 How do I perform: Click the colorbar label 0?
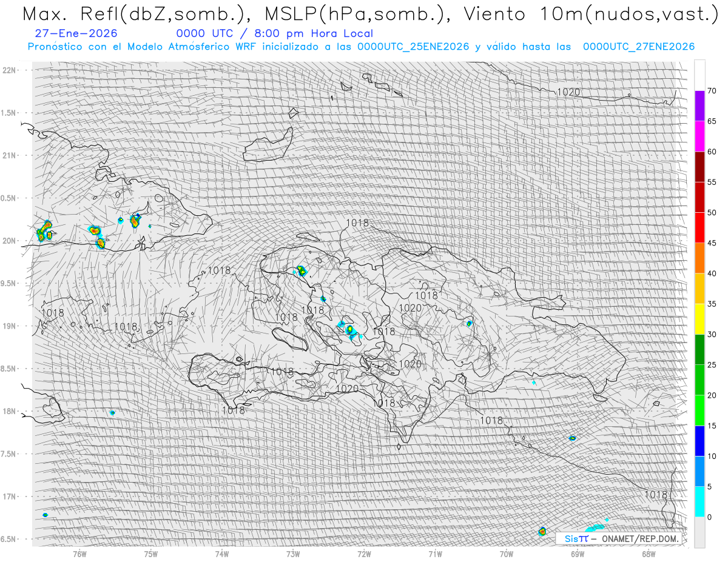(709, 517)
